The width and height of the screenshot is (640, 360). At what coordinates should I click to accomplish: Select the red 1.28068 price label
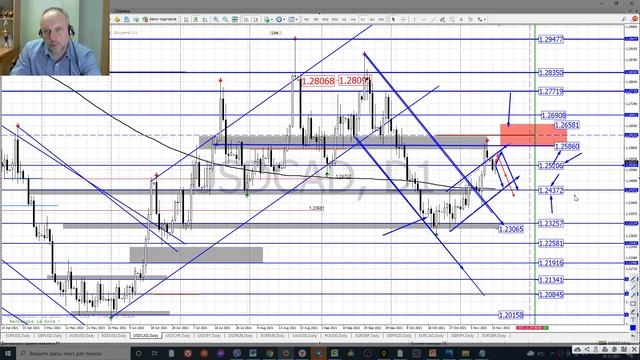[318, 81]
